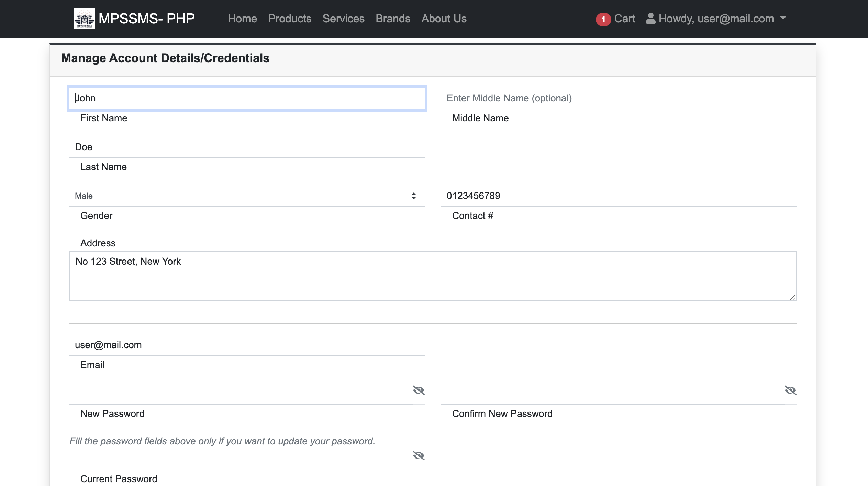Expand the Howdy user account dropdown caret
868x486 pixels.
tap(783, 18)
